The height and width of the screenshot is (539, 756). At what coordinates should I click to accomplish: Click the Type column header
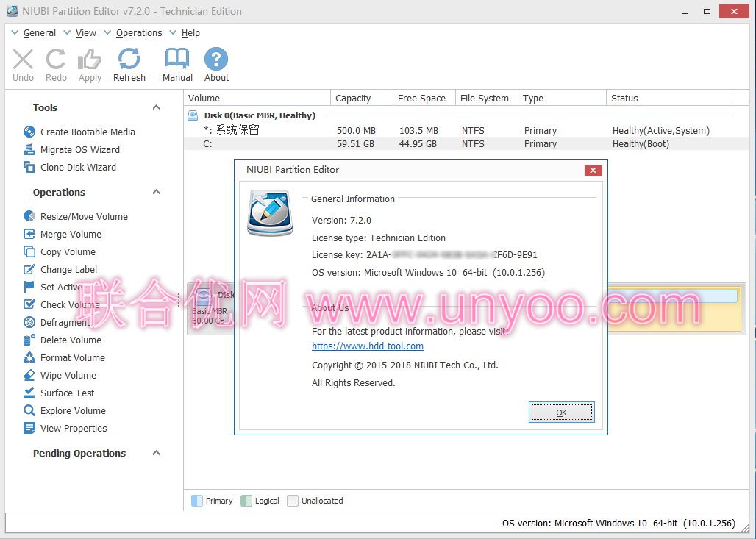[x=562, y=98]
